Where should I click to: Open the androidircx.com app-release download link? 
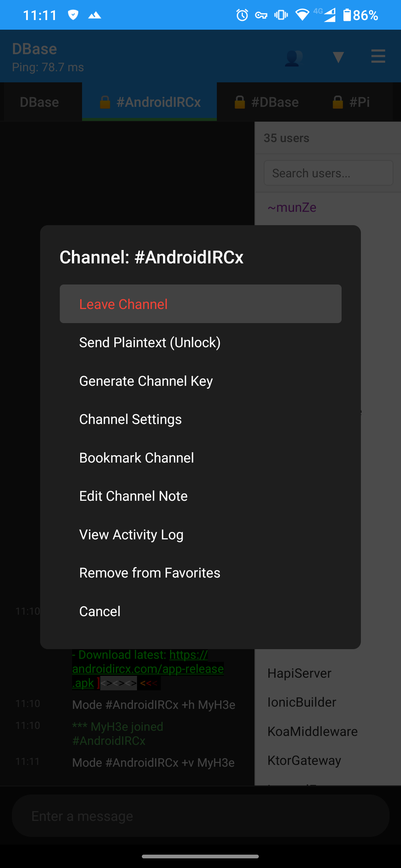147,669
